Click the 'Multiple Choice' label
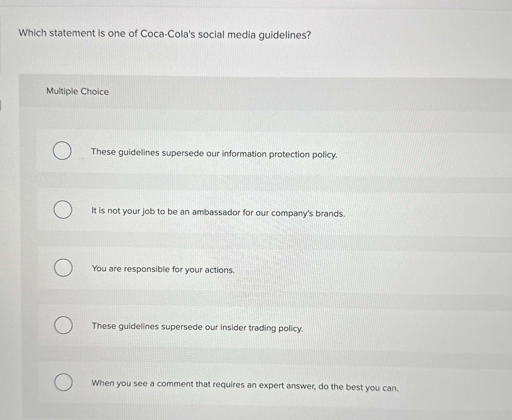This screenshot has height=420, width=512. tap(77, 92)
